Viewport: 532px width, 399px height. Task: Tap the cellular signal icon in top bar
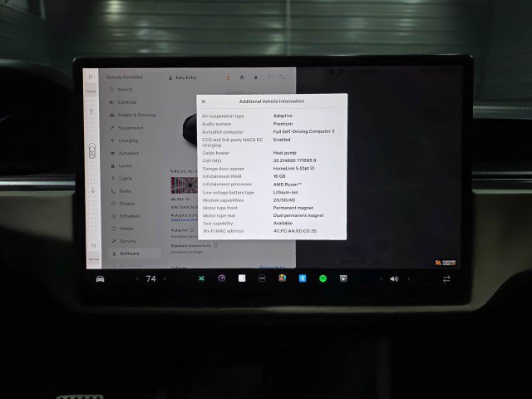pyautogui.click(x=282, y=77)
